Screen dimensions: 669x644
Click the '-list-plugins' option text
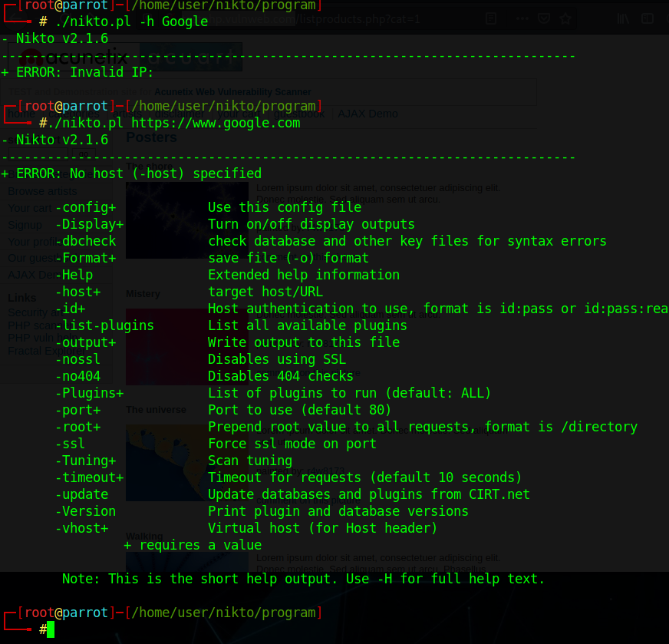pos(104,325)
